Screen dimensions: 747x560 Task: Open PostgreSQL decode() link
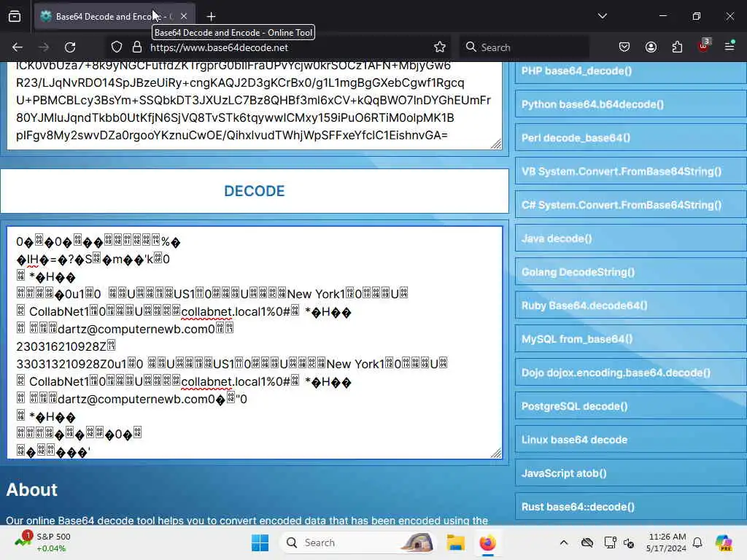(x=631, y=406)
